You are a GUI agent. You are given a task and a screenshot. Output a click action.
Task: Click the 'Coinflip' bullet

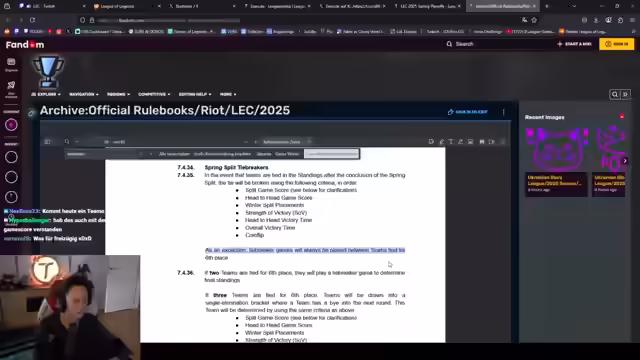(x=254, y=235)
